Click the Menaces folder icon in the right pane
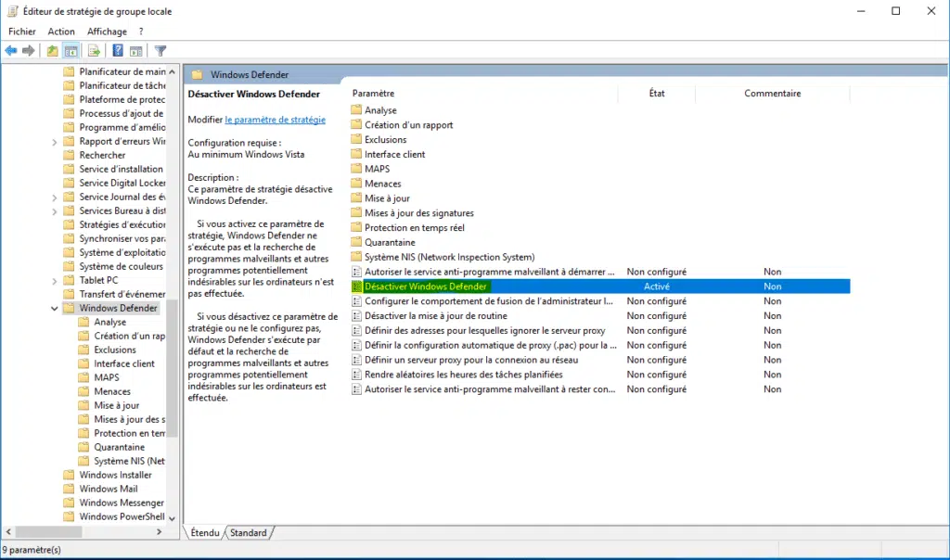Image resolution: width=950 pixels, height=560 pixels. click(x=356, y=183)
